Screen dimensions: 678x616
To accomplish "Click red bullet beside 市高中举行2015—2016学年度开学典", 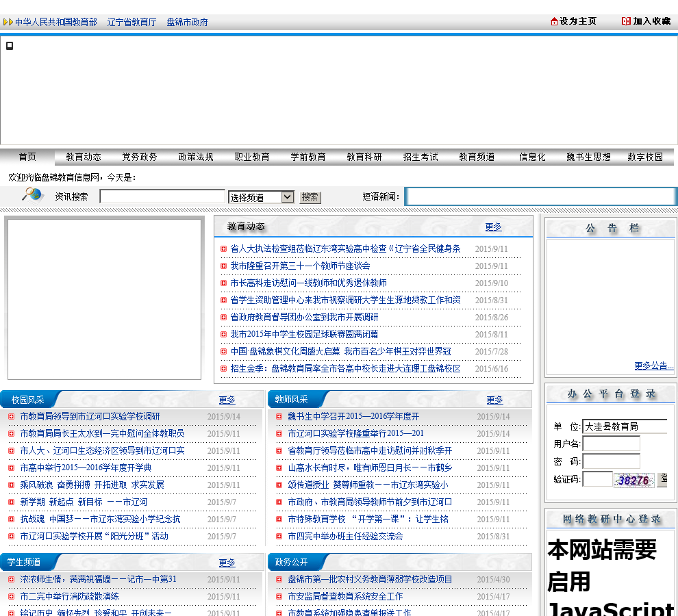I will click(11, 468).
